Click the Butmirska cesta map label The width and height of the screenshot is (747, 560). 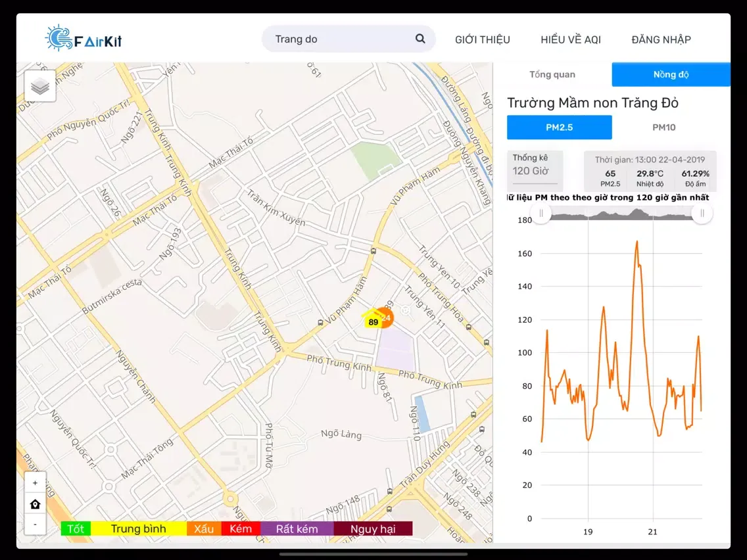(112, 296)
